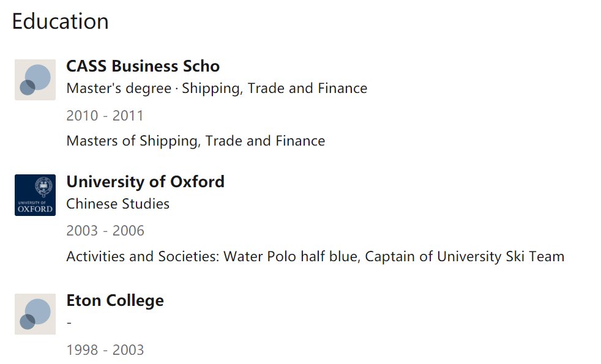
Task: Click the Chinese Studies field of study
Action: coord(118,204)
